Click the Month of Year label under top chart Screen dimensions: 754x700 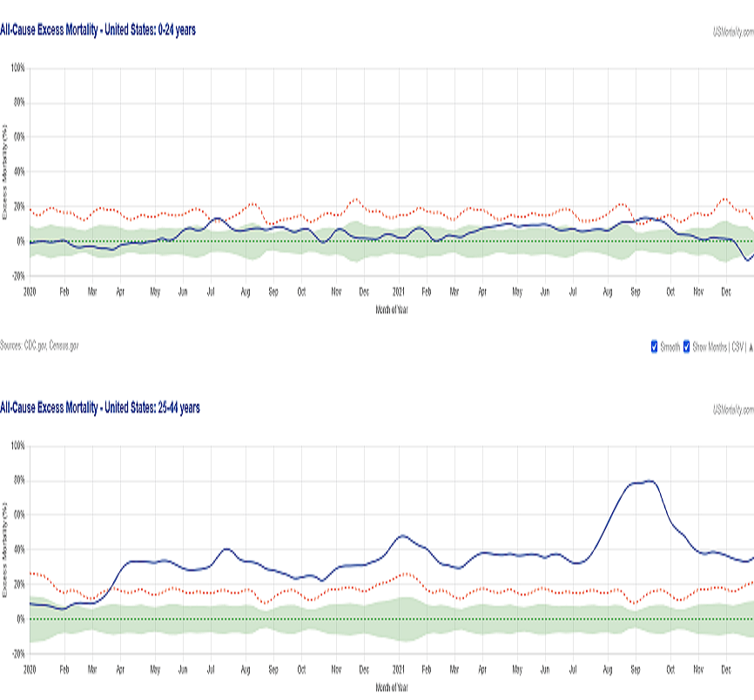pyautogui.click(x=392, y=309)
